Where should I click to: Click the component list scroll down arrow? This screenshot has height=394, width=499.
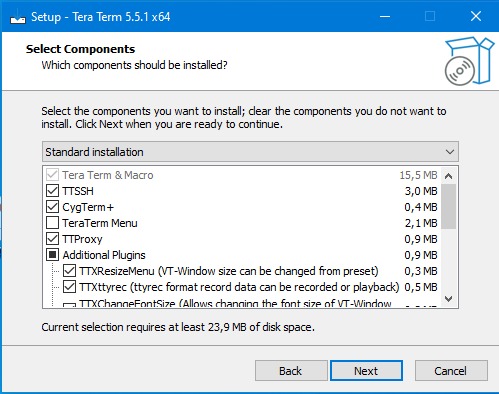coord(449,298)
